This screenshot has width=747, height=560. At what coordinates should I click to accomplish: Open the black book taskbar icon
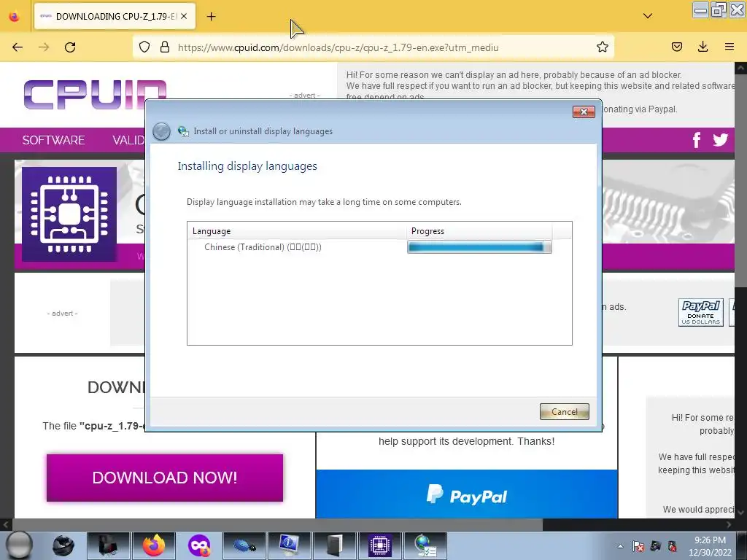point(334,545)
